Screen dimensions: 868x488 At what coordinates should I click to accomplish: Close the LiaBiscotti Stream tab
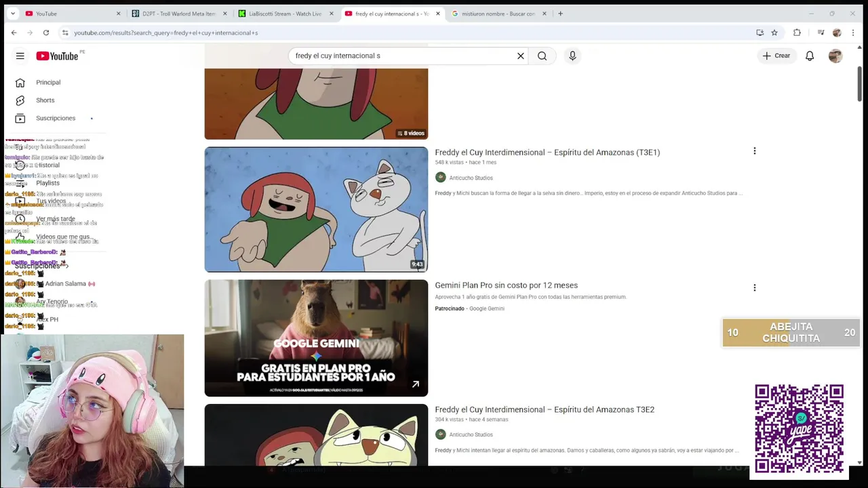pyautogui.click(x=331, y=14)
